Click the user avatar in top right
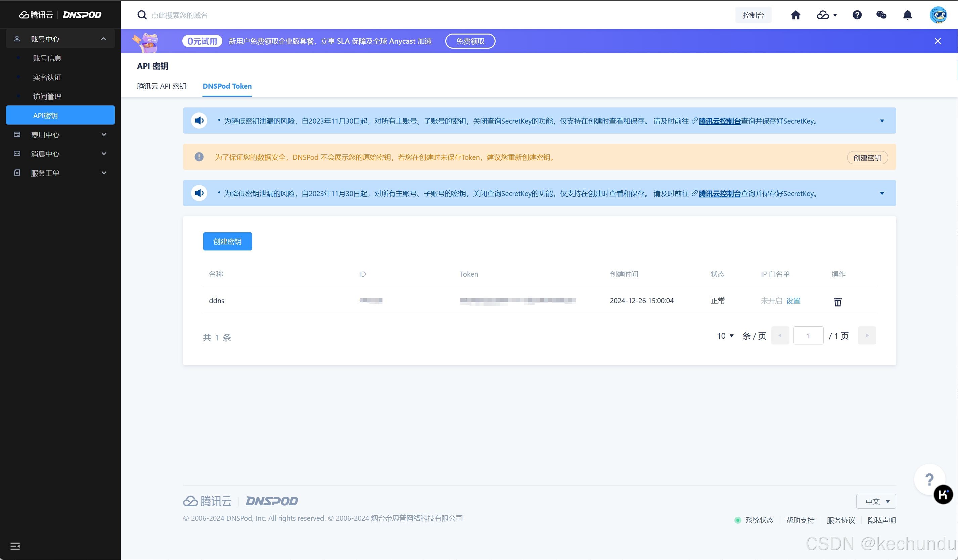 (x=938, y=15)
